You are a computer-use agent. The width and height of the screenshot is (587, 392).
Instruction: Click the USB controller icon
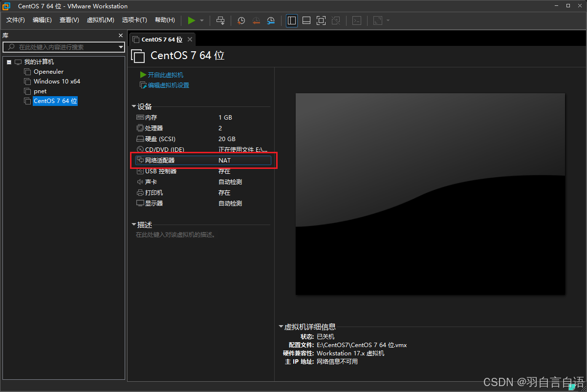[x=140, y=171]
